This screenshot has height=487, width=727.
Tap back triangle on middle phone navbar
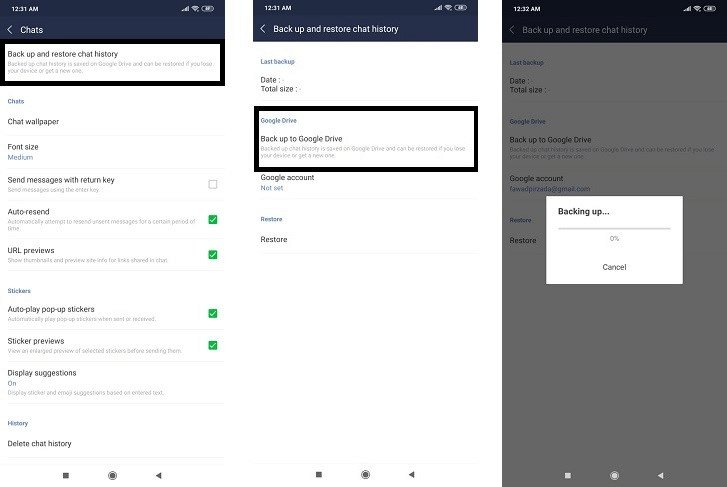(411, 474)
